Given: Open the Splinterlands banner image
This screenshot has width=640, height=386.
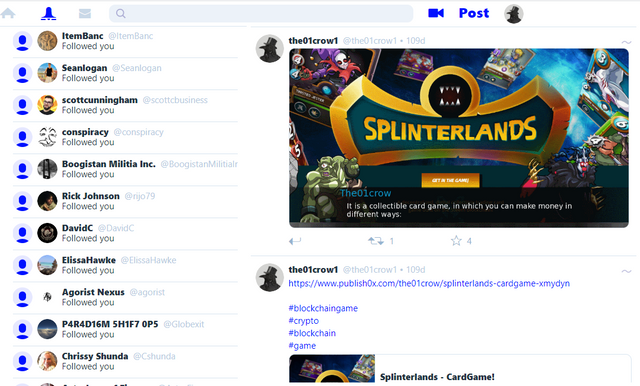Looking at the screenshot, I should (459, 138).
